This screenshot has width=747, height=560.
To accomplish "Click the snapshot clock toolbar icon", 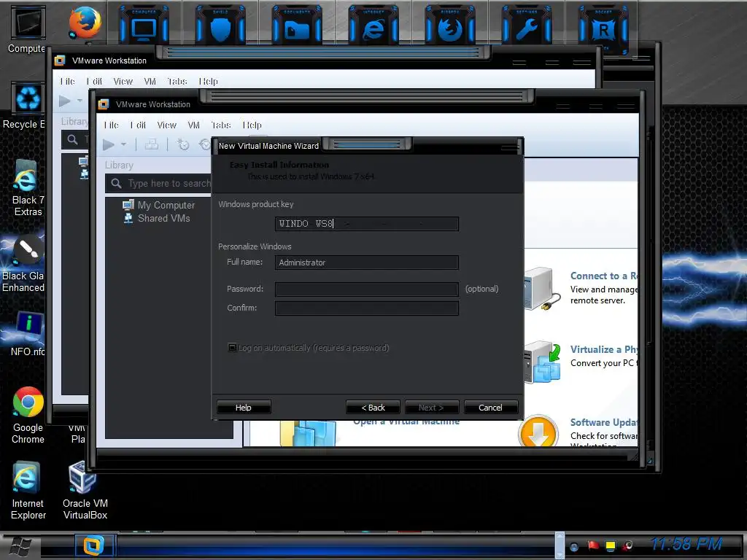I will (x=183, y=144).
